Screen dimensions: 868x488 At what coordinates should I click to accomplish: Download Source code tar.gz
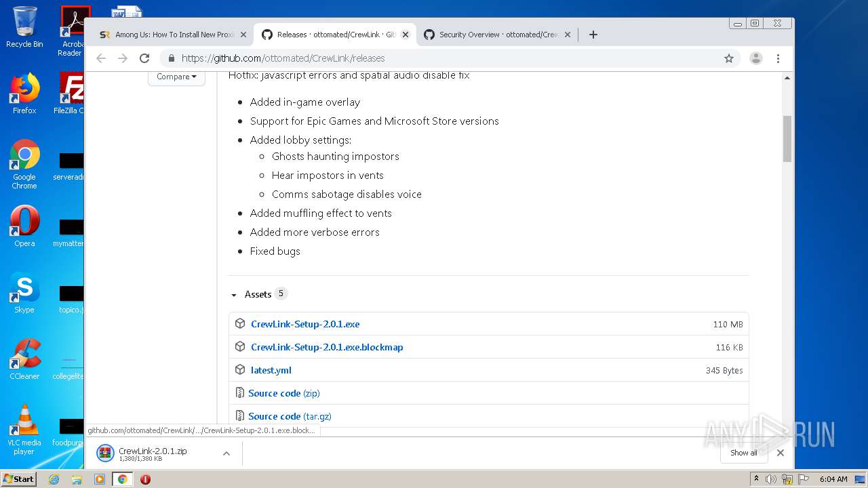tap(290, 416)
